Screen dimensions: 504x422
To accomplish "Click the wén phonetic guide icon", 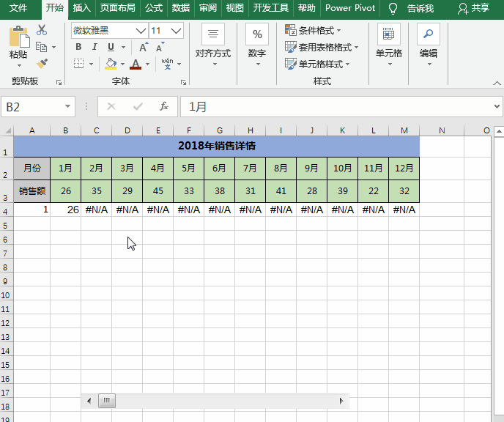I will coord(168,64).
